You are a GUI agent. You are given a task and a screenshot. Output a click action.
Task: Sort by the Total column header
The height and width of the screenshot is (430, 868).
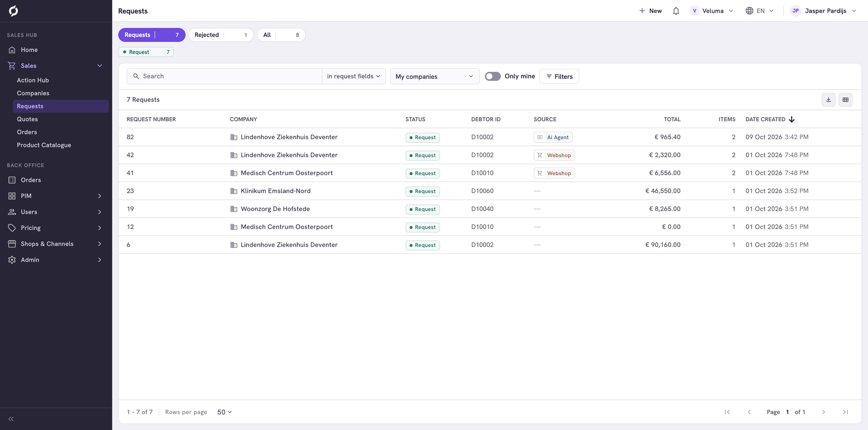click(672, 119)
